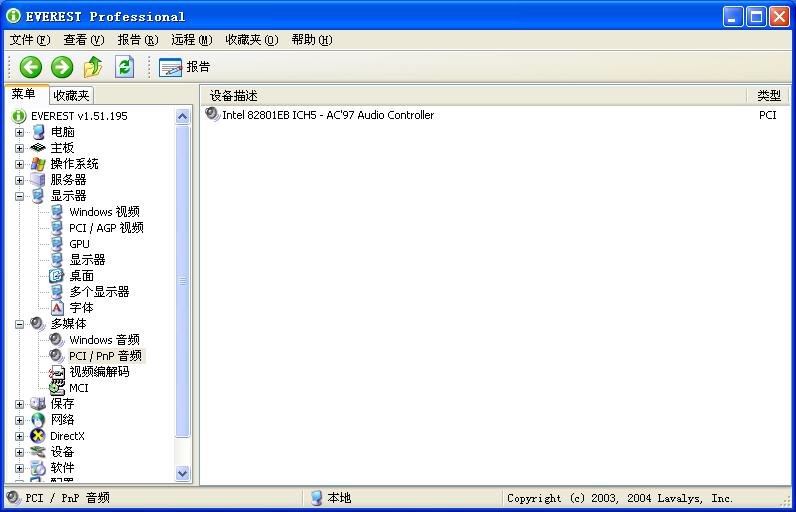Select the MCI item icon

pos(57,388)
